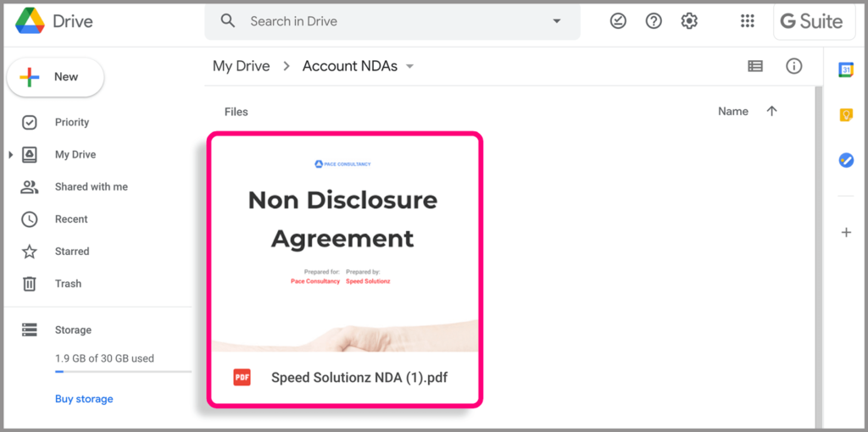Click the G Suite account button
The height and width of the screenshot is (432, 868).
(815, 21)
